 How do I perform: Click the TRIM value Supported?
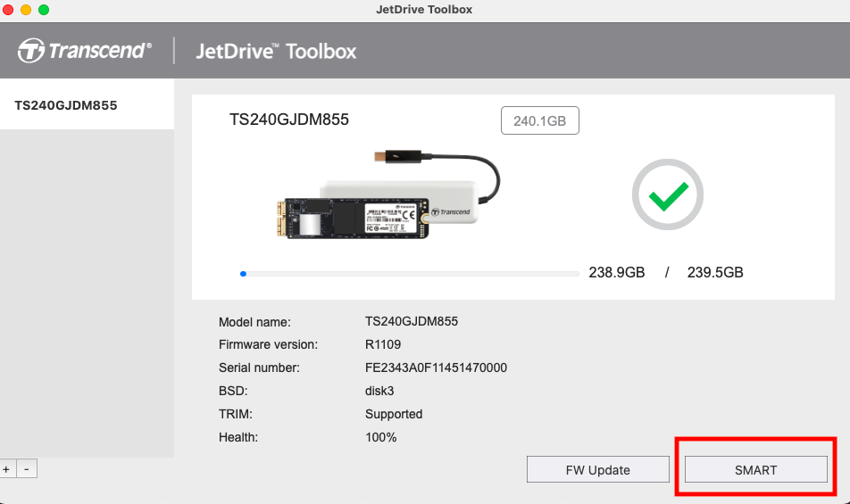coord(394,414)
